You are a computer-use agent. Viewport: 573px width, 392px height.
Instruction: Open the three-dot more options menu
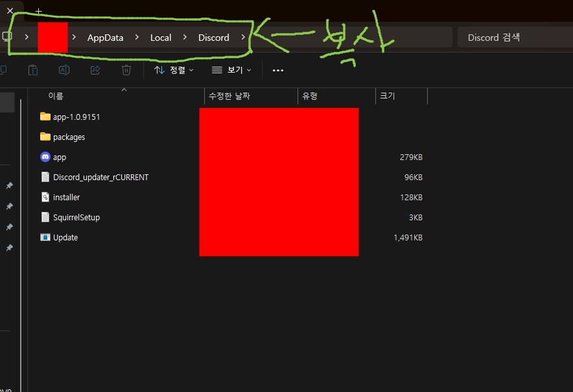coord(277,70)
